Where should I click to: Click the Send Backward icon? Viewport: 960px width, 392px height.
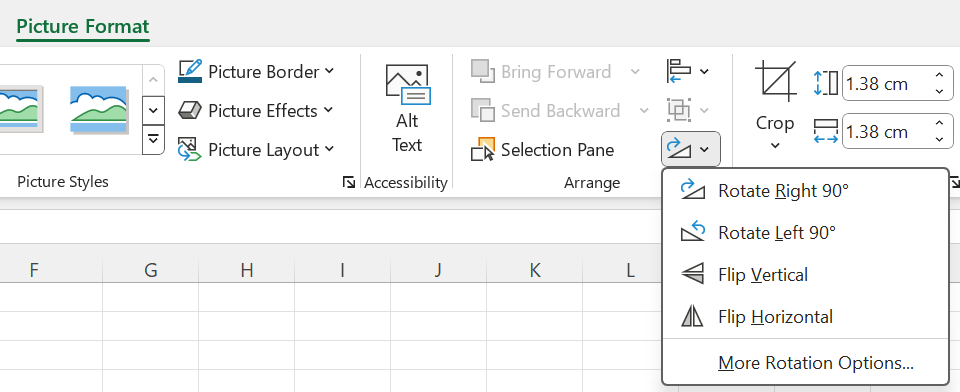click(482, 111)
